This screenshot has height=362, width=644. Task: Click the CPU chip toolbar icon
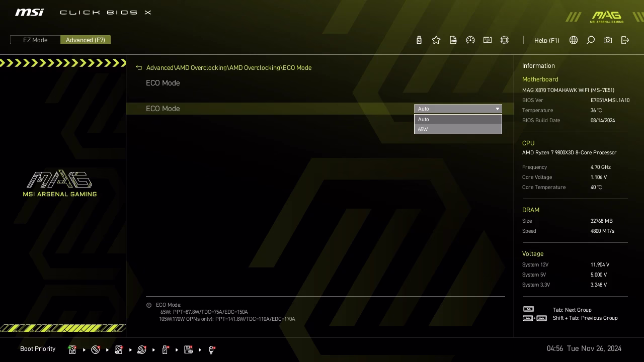[505, 40]
